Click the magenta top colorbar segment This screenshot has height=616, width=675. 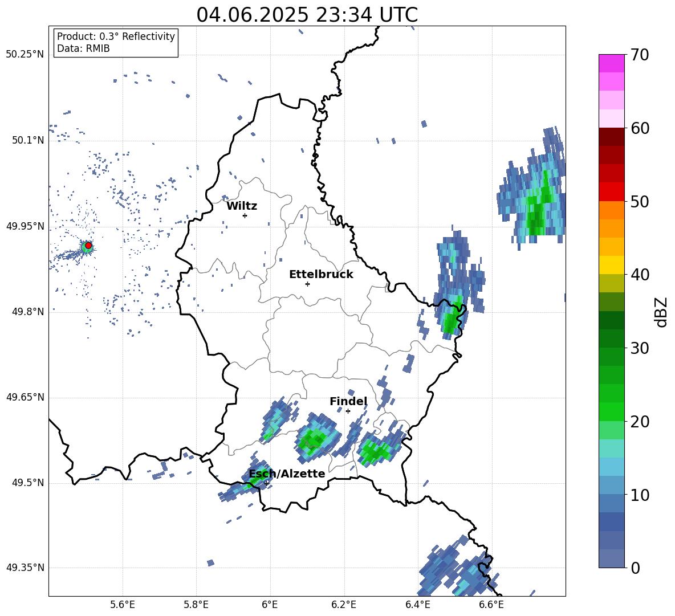[611, 64]
